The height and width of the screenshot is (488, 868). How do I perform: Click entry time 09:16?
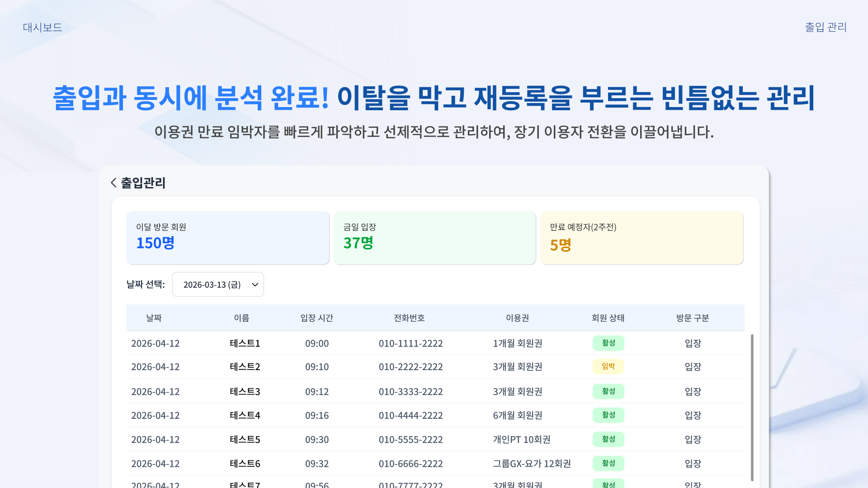point(317,415)
